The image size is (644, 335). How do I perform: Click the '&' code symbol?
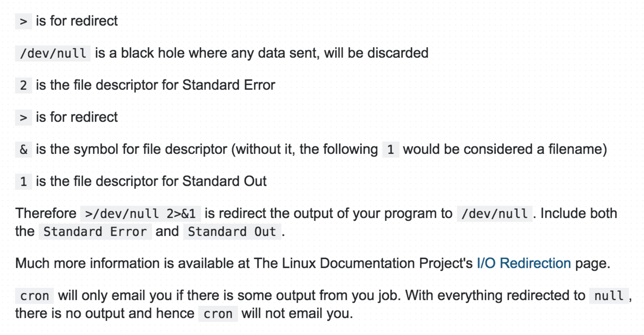23,150
